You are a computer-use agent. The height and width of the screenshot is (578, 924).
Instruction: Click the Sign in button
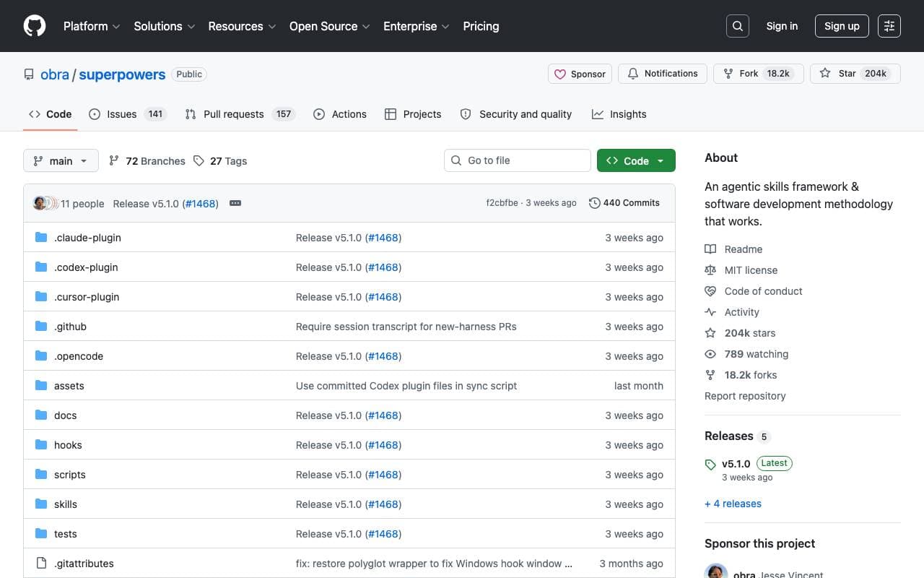pyautogui.click(x=782, y=26)
